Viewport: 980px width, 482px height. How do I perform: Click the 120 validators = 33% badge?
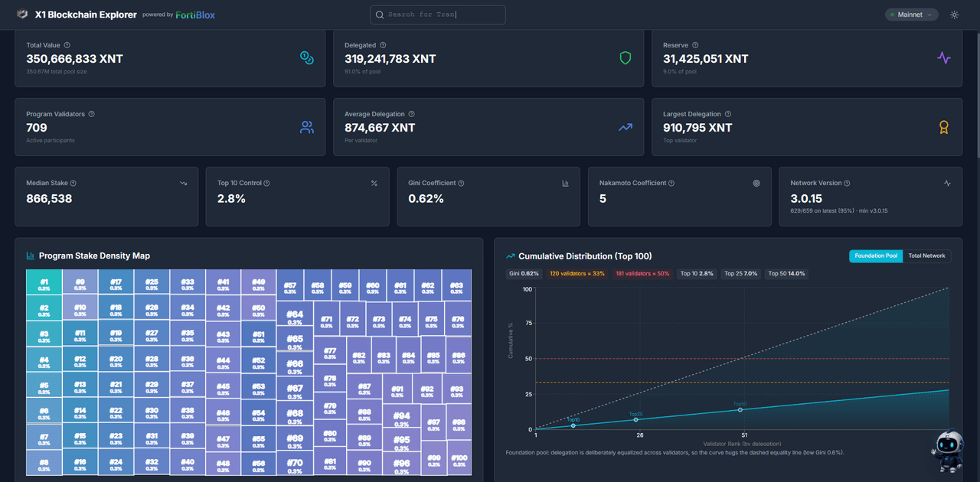[x=577, y=273]
